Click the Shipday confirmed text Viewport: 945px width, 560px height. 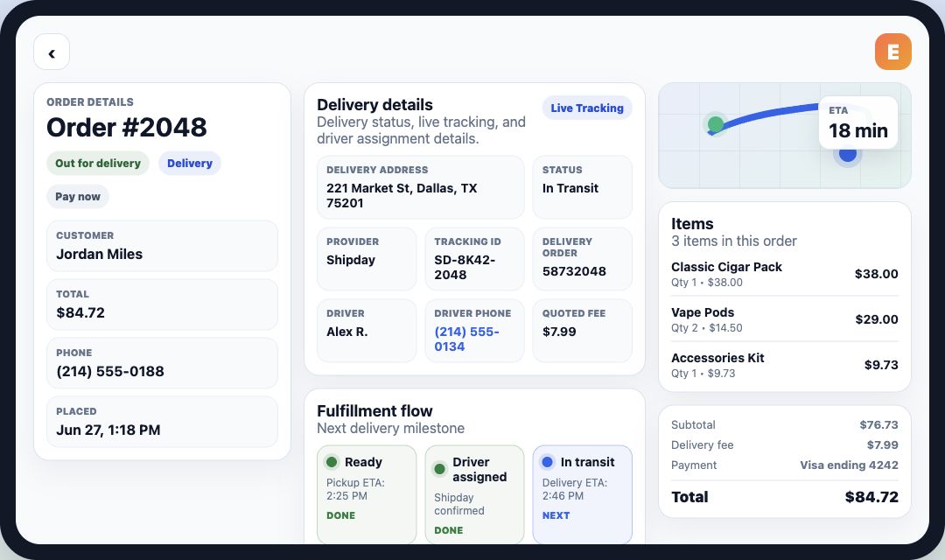click(x=458, y=505)
